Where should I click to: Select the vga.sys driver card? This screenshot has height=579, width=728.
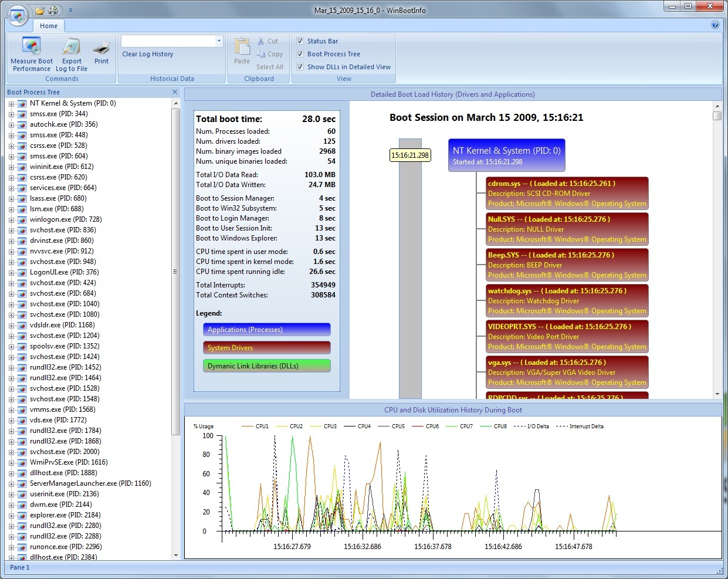click(x=567, y=373)
